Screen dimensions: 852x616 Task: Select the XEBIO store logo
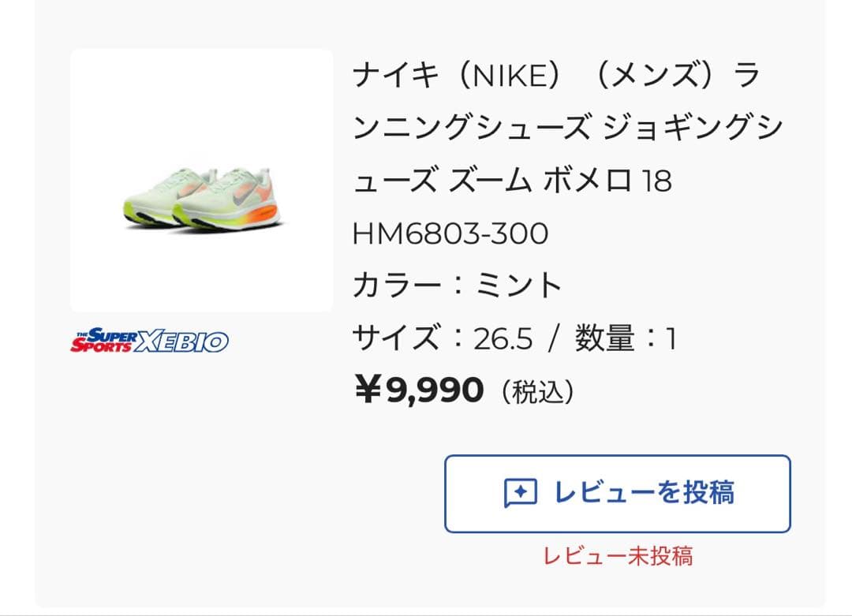click(150, 341)
